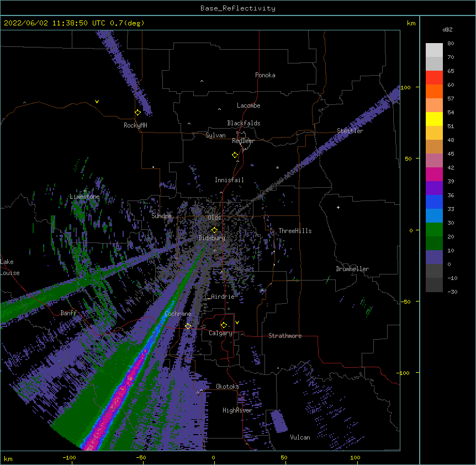Click the RockyMH label
476x465 pixels.
click(135, 125)
